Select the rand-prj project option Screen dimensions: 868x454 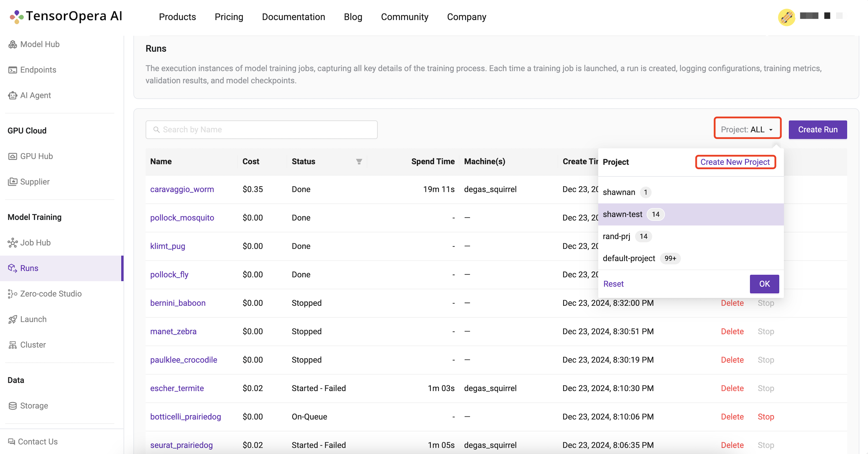coord(691,236)
